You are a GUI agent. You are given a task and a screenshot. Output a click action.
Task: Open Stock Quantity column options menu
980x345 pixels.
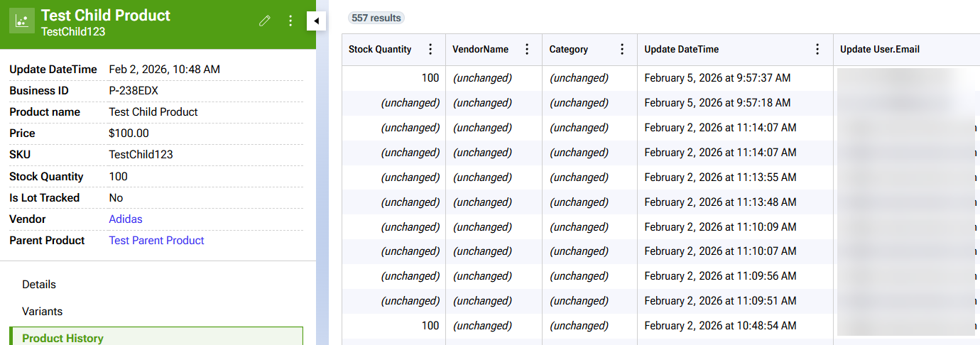point(430,50)
